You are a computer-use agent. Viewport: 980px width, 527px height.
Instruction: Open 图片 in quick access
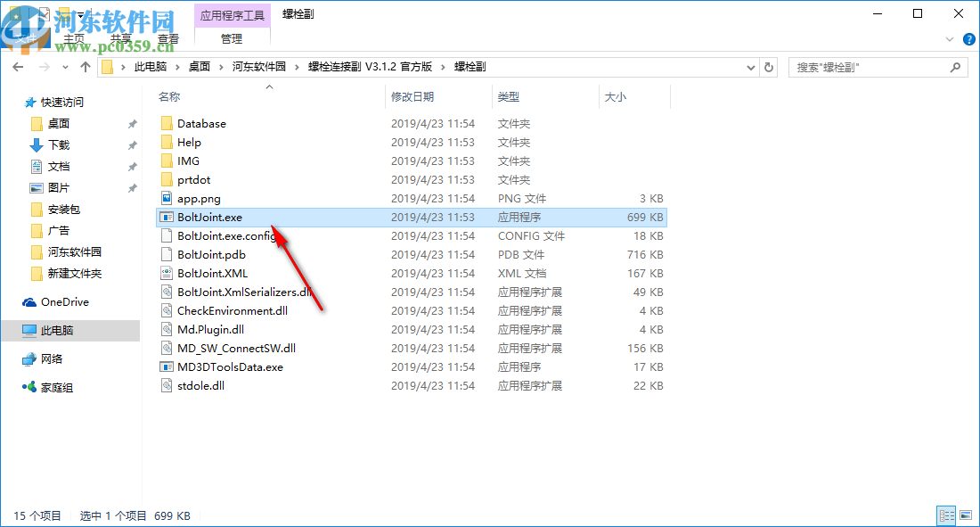(59, 188)
